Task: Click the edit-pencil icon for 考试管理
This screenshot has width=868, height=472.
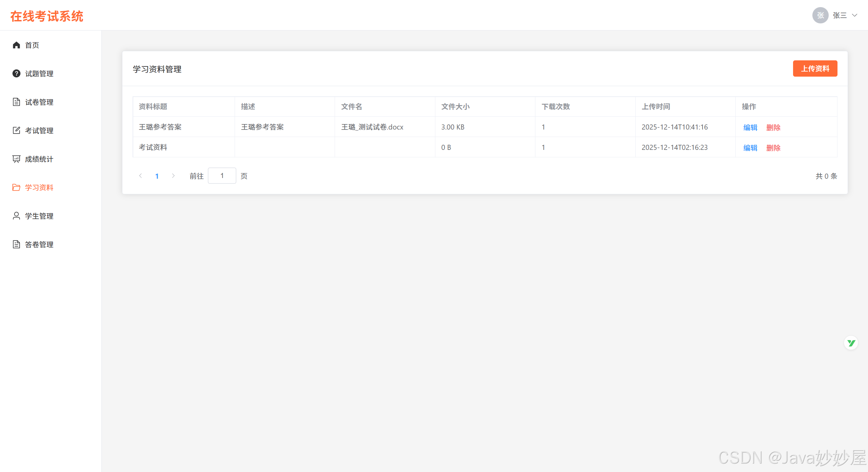Action: pos(16,131)
